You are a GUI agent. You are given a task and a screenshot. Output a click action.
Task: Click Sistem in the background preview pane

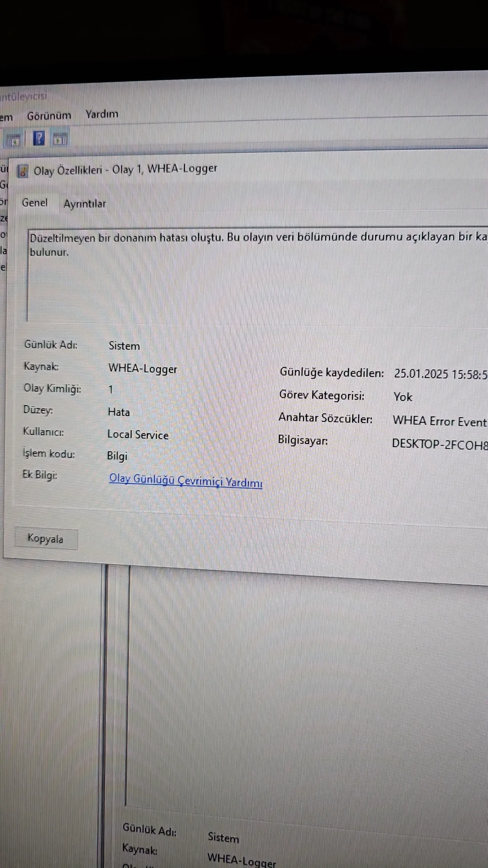pyautogui.click(x=223, y=837)
